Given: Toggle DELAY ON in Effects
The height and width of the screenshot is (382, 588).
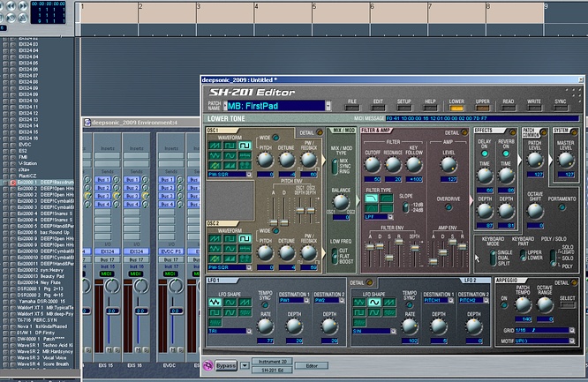Looking at the screenshot, I should point(485,154).
